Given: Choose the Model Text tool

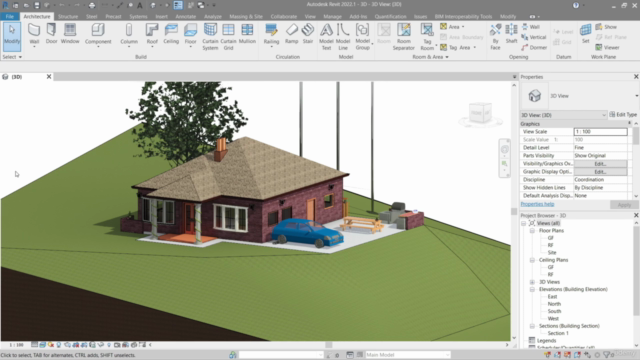Looking at the screenshot, I should click(x=326, y=37).
